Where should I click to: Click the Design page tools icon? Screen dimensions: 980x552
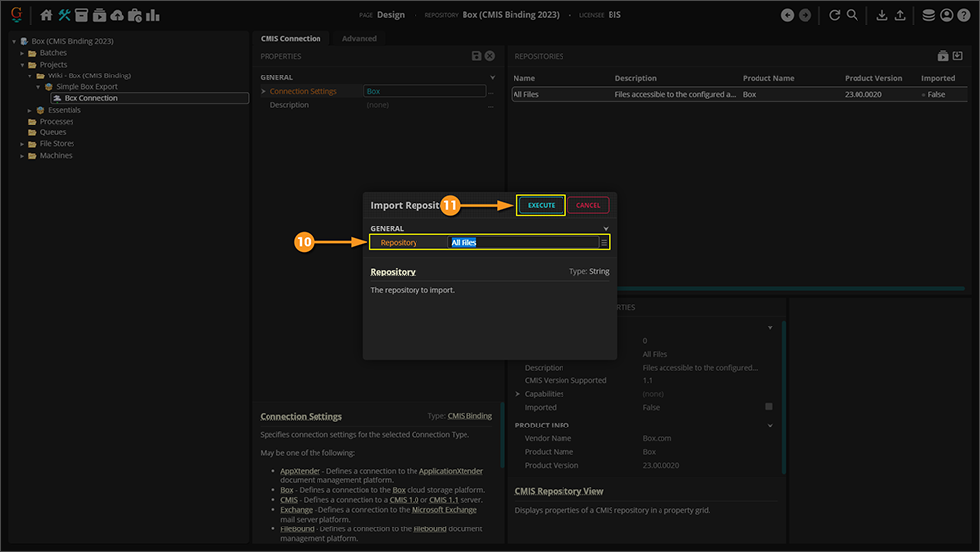[65, 15]
